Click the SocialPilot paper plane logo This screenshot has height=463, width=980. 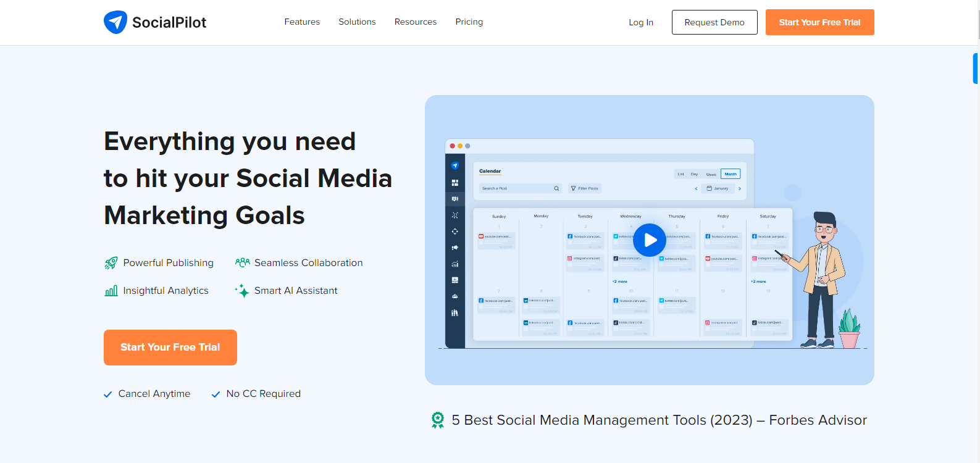pyautogui.click(x=115, y=22)
